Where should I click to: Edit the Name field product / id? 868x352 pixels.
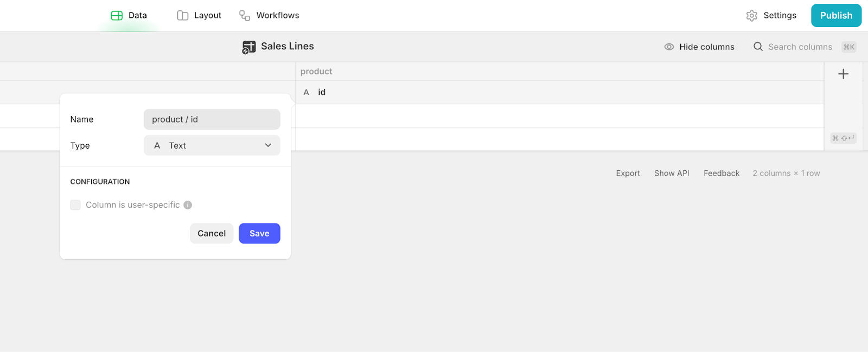tap(212, 119)
